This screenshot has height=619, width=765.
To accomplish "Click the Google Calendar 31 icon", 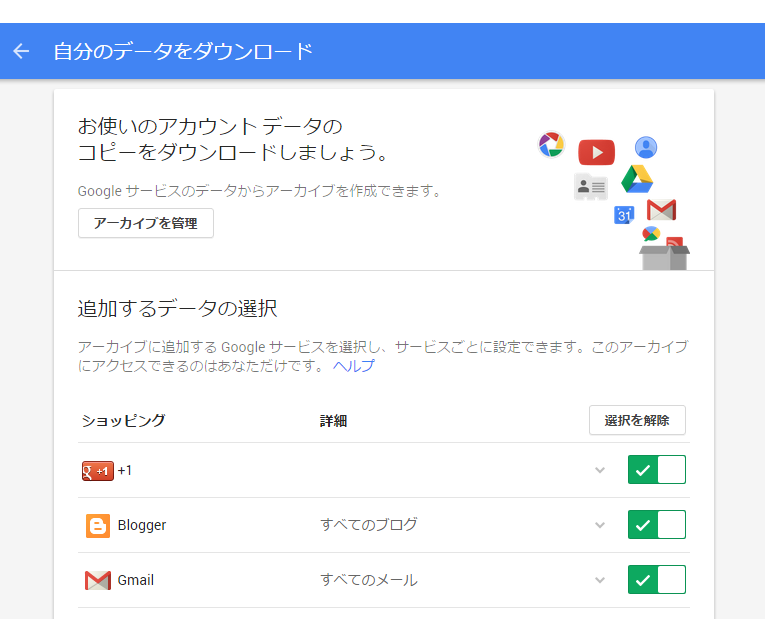I will (624, 214).
